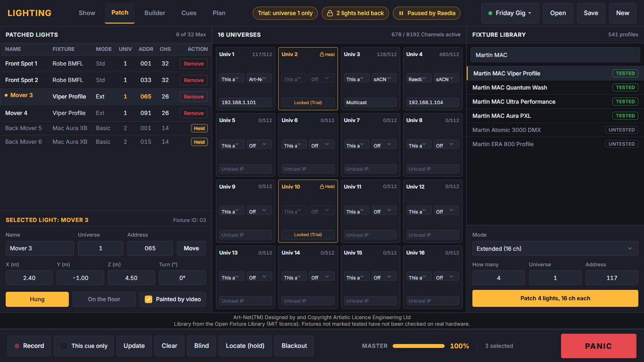Click the Held badge on Back Mover 5
644x362 pixels.
pos(199,128)
